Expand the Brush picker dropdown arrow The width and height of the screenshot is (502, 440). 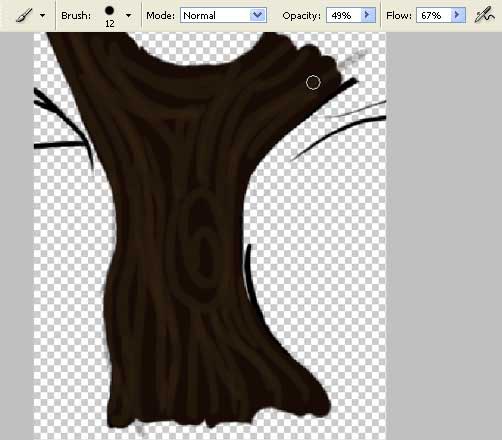[x=128, y=15]
